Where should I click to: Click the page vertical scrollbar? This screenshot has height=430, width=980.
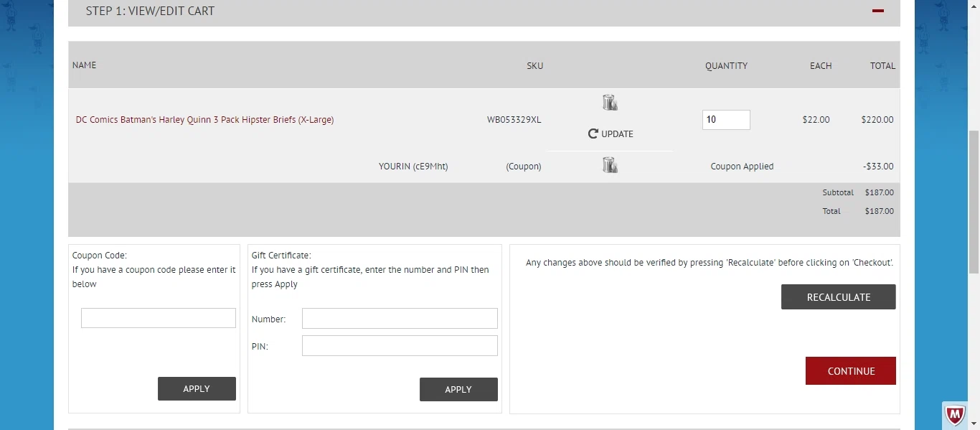pos(974,201)
